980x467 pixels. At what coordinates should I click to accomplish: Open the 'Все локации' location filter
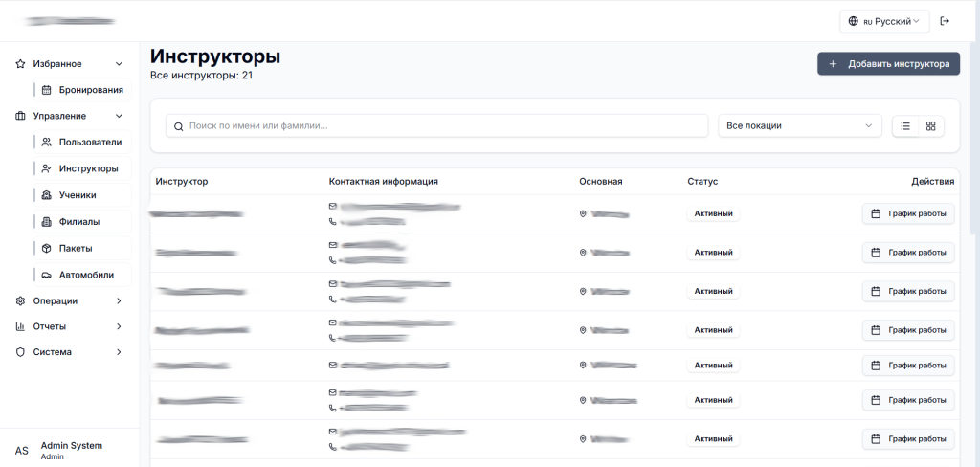799,125
